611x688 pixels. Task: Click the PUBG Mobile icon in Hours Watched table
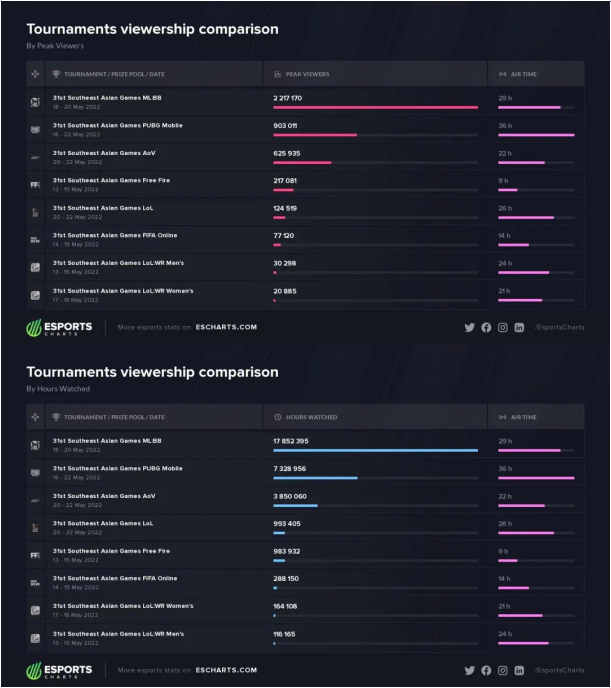35,472
